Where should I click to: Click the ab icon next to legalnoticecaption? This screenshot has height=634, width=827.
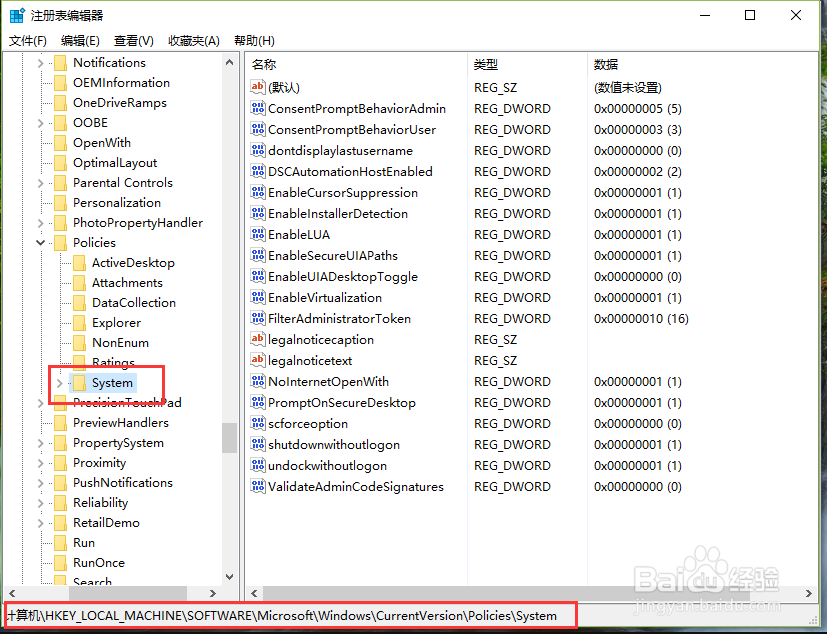tap(258, 339)
